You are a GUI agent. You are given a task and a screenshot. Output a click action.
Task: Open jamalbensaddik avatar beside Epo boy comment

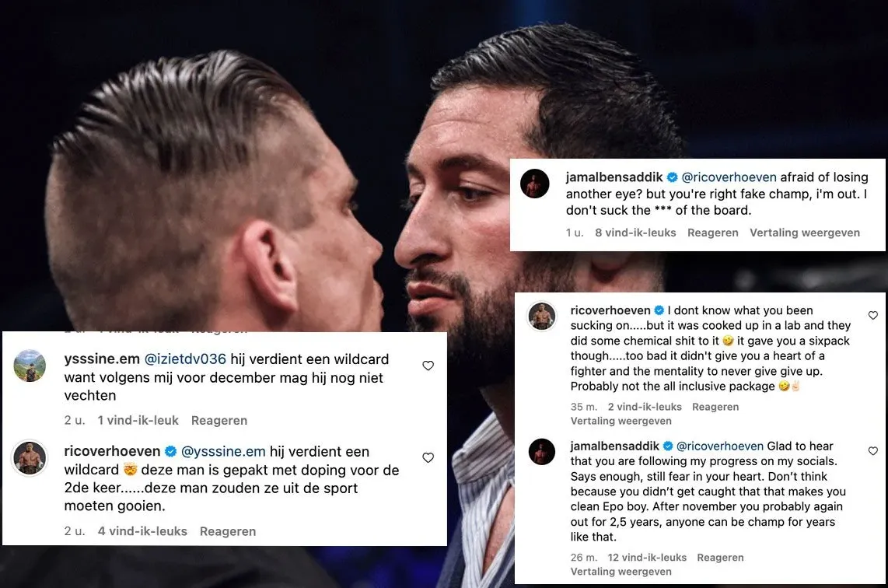(x=542, y=451)
